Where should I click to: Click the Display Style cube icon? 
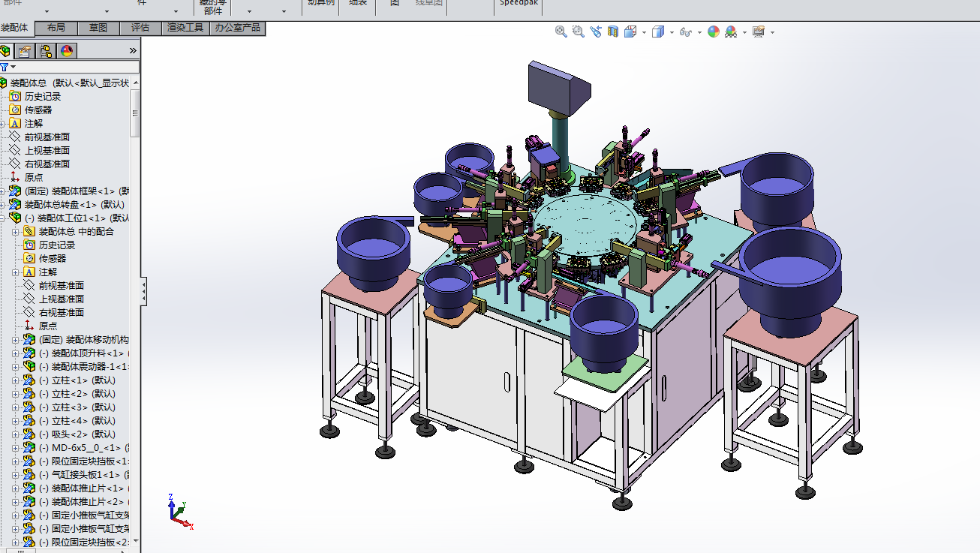click(658, 32)
